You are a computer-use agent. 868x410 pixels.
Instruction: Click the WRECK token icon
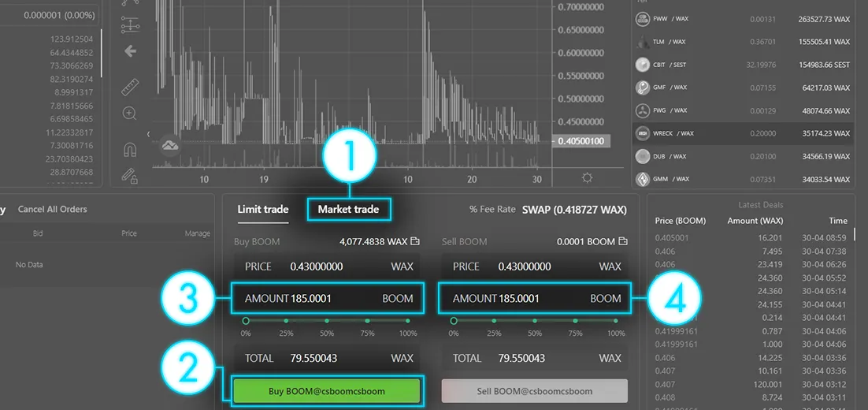coord(642,133)
